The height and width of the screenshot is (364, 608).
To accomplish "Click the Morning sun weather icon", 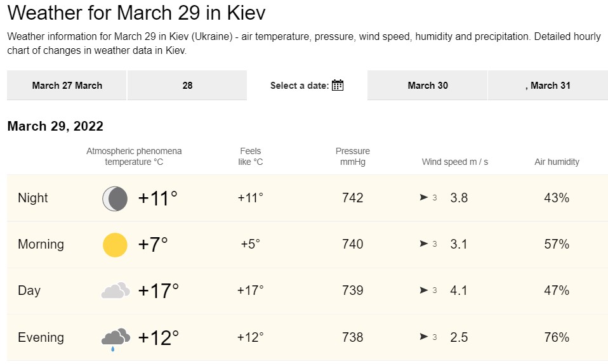I will coord(115,245).
